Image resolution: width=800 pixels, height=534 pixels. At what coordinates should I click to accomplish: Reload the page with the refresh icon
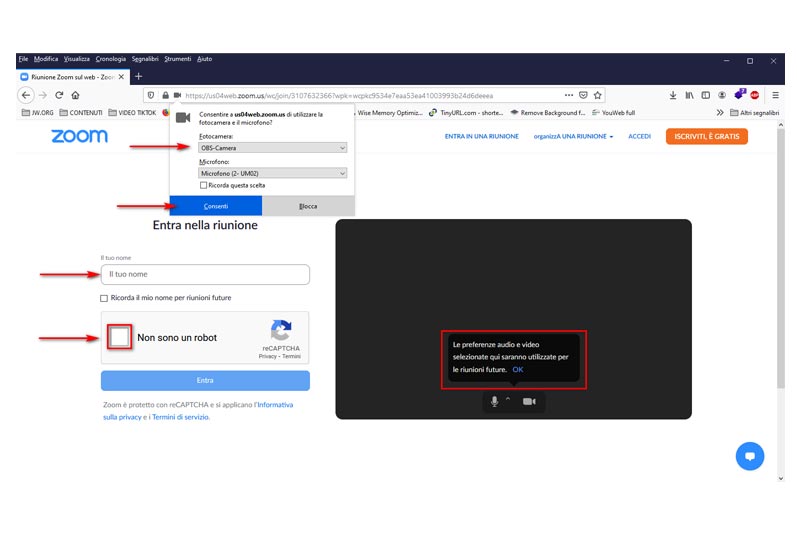(59, 95)
